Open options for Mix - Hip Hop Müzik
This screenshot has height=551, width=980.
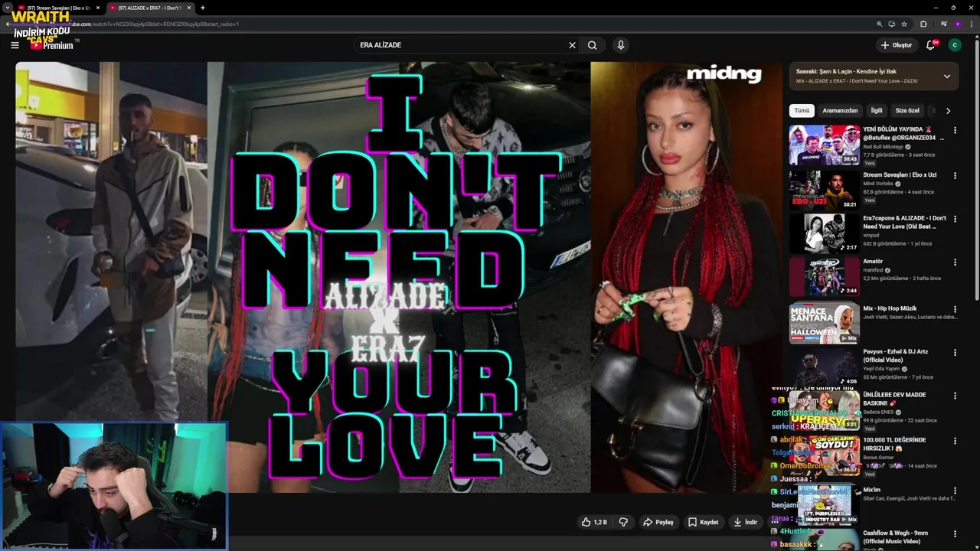pos(955,309)
